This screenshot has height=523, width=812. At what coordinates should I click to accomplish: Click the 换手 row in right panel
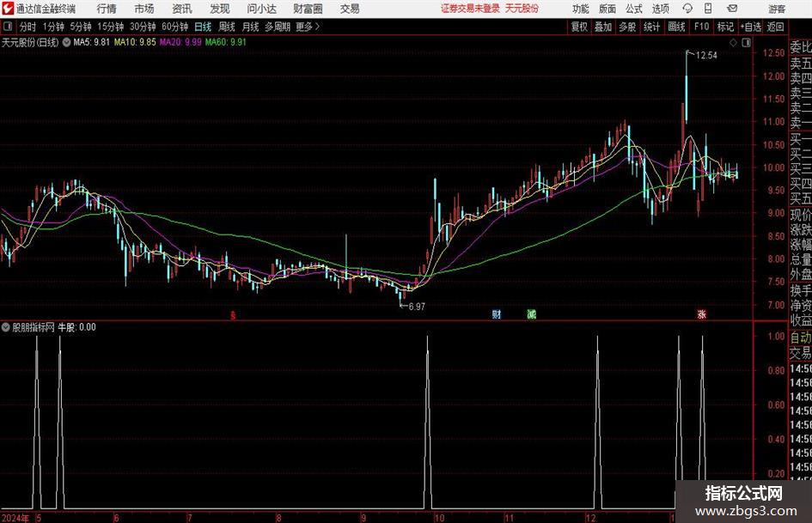coord(801,290)
